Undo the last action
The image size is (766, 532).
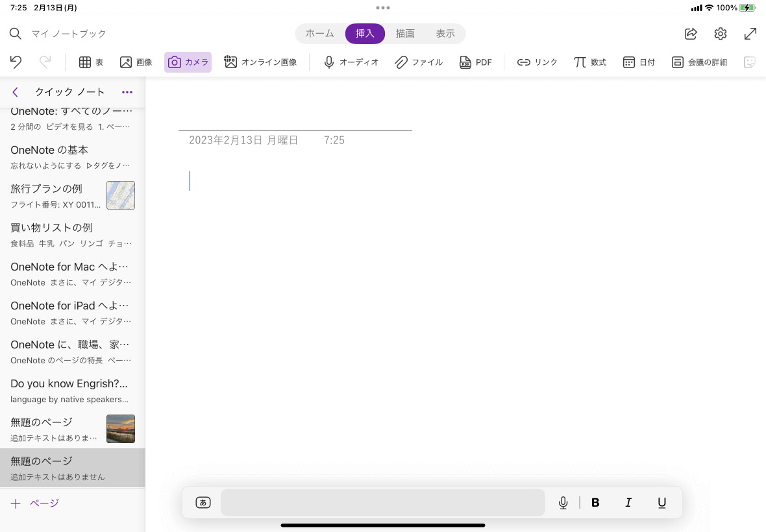[16, 62]
